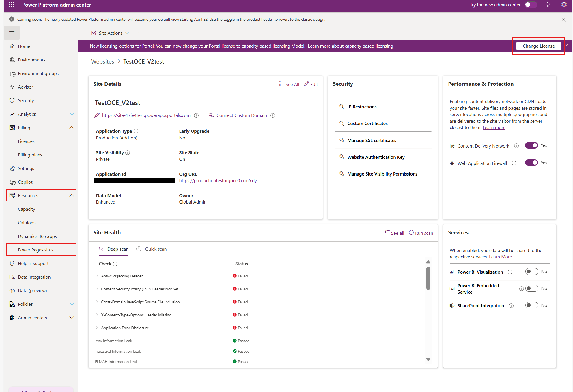Screen dimensions: 573x392
Task: Open the three-dots more actions menu
Action: tap(137, 33)
